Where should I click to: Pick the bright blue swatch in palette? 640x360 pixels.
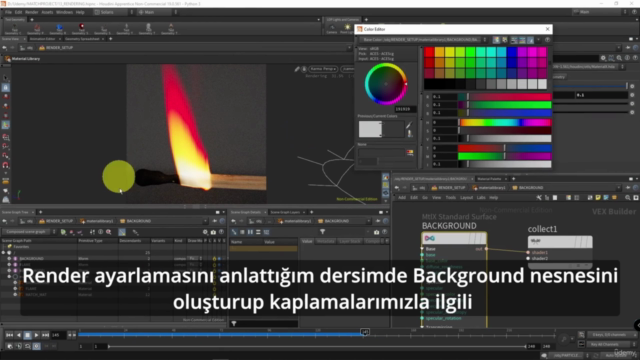point(512,52)
